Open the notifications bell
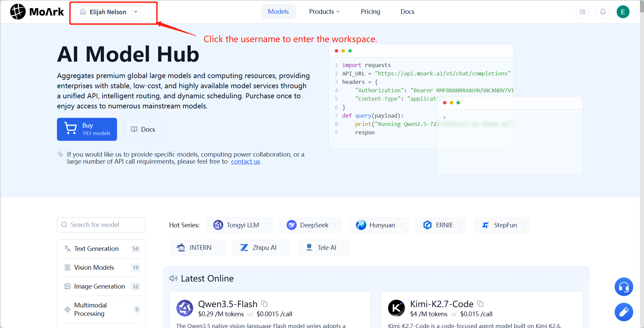The height and width of the screenshot is (328, 644). pos(603,12)
